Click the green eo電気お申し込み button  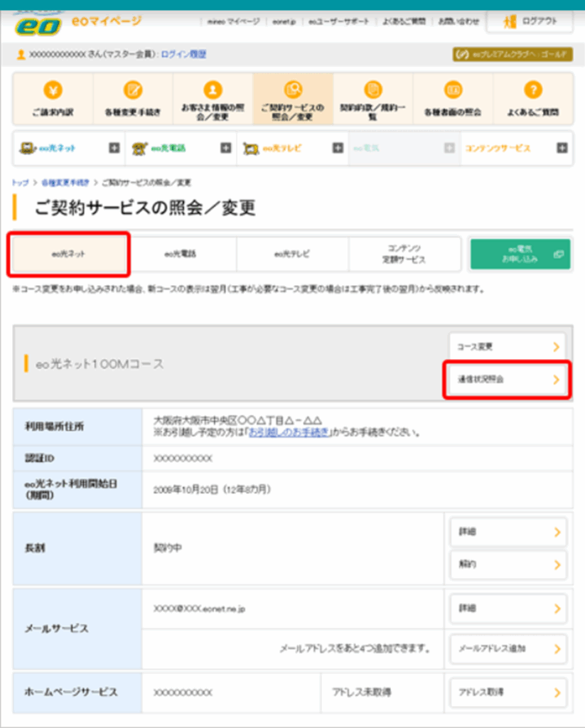point(520,254)
